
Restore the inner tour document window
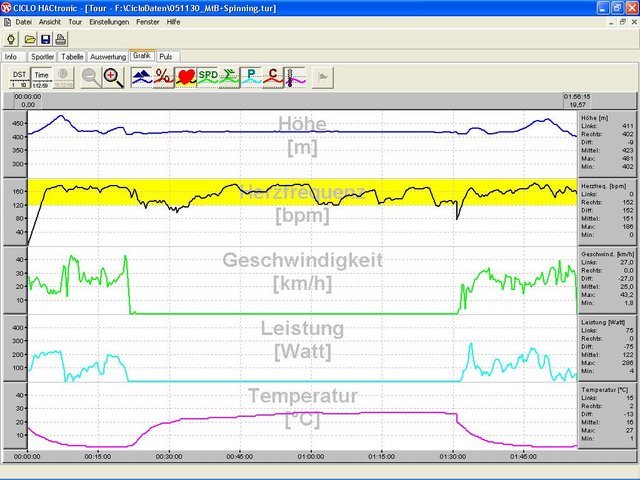click(x=622, y=22)
